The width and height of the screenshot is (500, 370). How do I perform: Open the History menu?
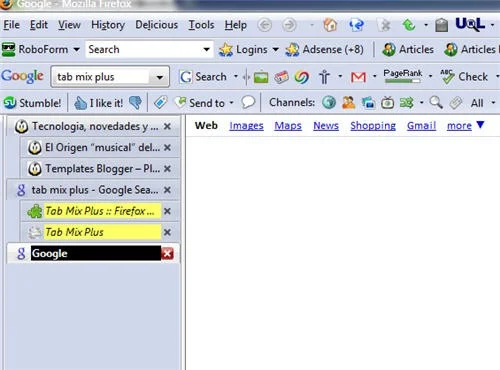[108, 25]
